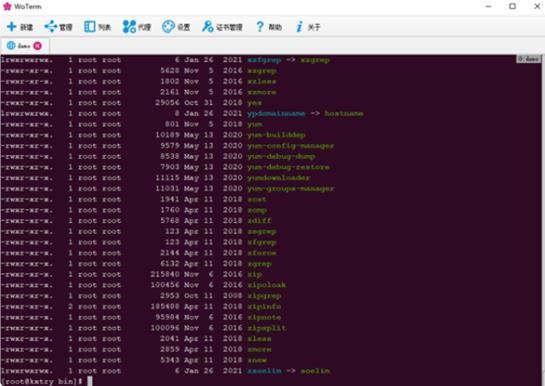This screenshot has height=386, width=545.
Task: Click the terminal command prompt cursor
Action: [x=90, y=381]
